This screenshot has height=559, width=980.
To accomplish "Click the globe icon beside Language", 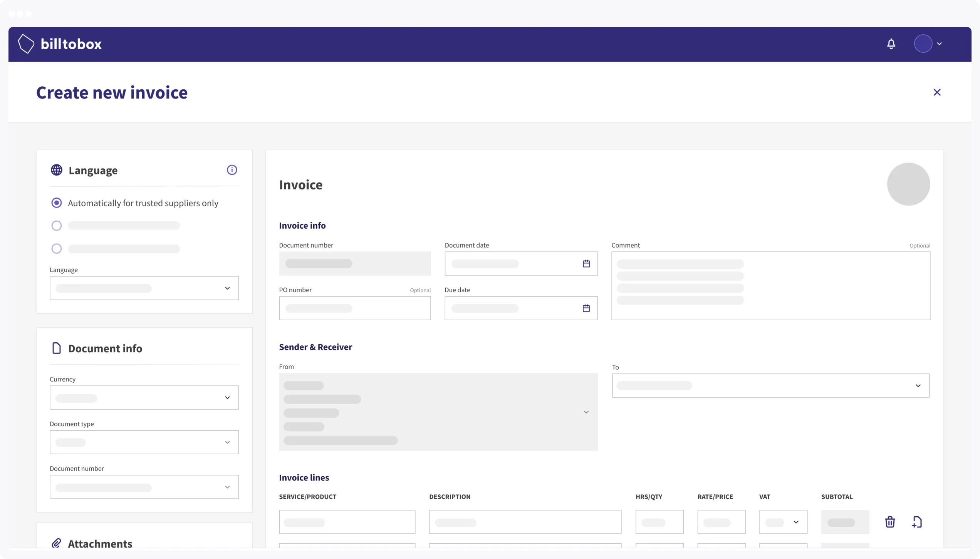I will (57, 170).
